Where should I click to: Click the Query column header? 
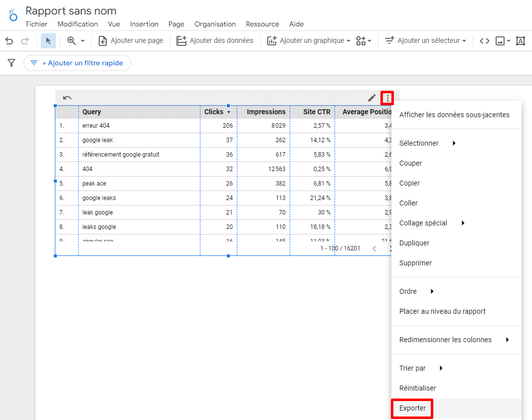click(92, 112)
